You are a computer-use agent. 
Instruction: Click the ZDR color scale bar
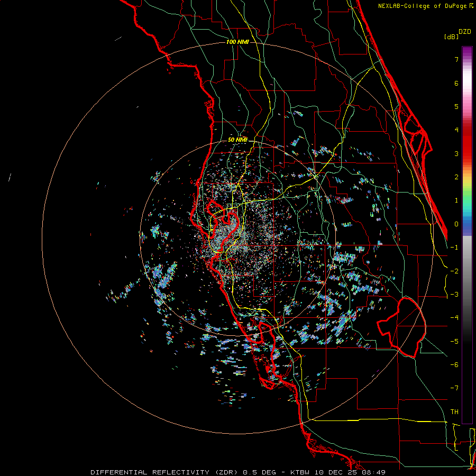pos(467,235)
